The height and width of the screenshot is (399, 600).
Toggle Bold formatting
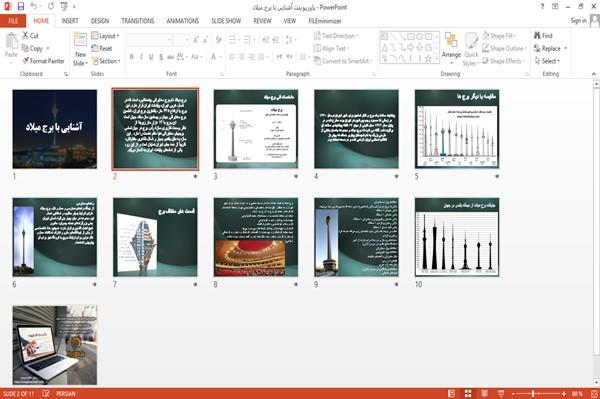point(132,57)
